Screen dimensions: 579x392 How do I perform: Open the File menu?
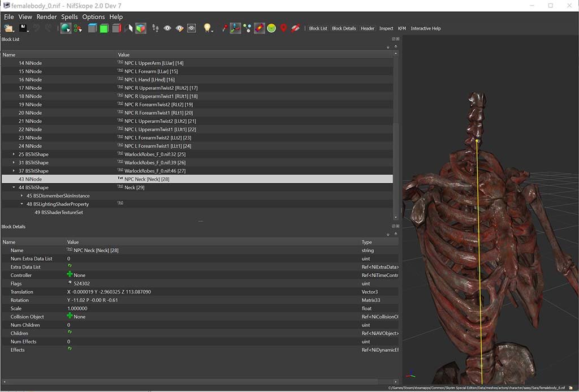point(9,16)
